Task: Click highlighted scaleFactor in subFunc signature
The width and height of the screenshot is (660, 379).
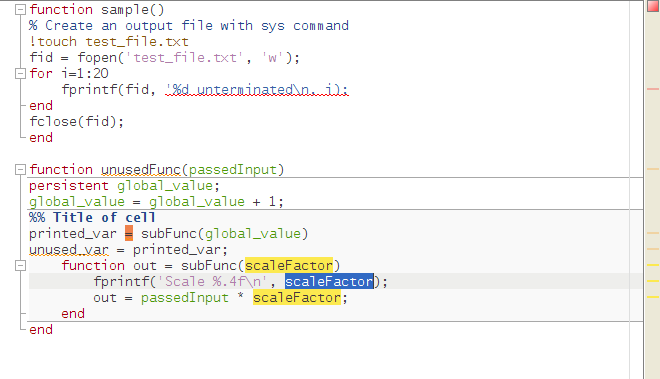Action: point(289,266)
